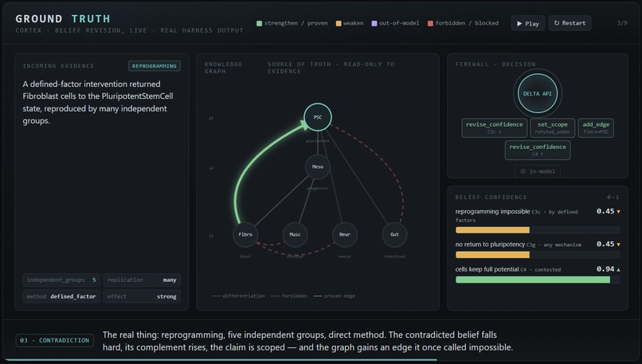Click the set_scope refuted_under chip
This screenshot has width=642, height=364.
(x=552, y=127)
